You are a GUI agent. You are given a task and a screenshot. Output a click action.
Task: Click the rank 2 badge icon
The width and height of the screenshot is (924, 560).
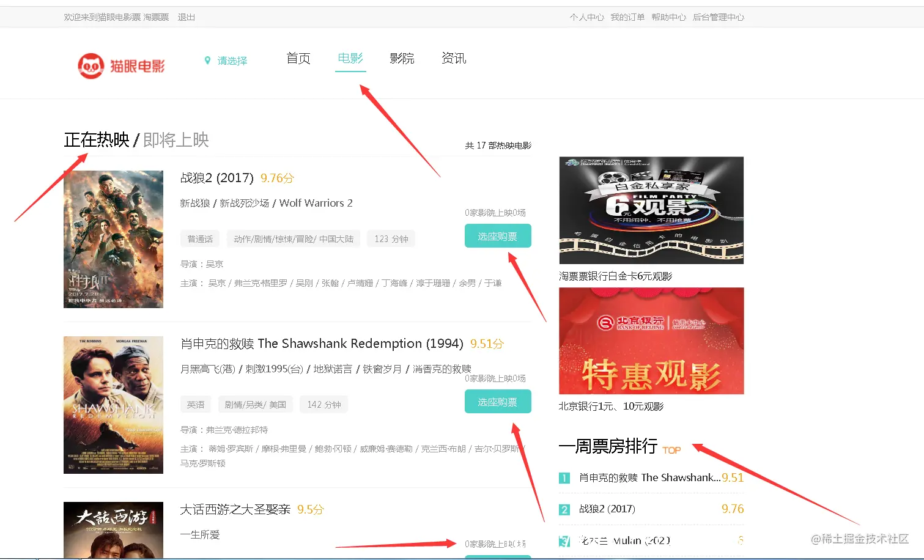[564, 509]
